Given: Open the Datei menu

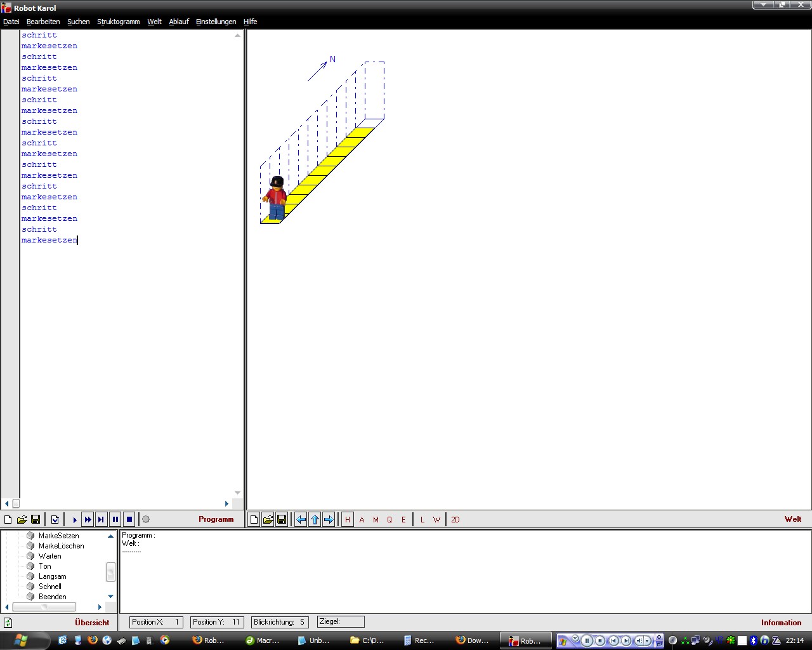Looking at the screenshot, I should click(x=11, y=22).
